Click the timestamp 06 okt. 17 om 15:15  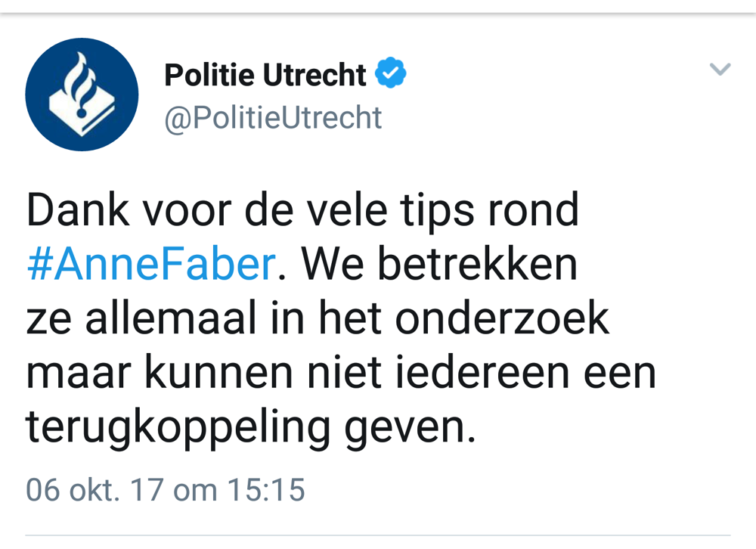(165, 489)
